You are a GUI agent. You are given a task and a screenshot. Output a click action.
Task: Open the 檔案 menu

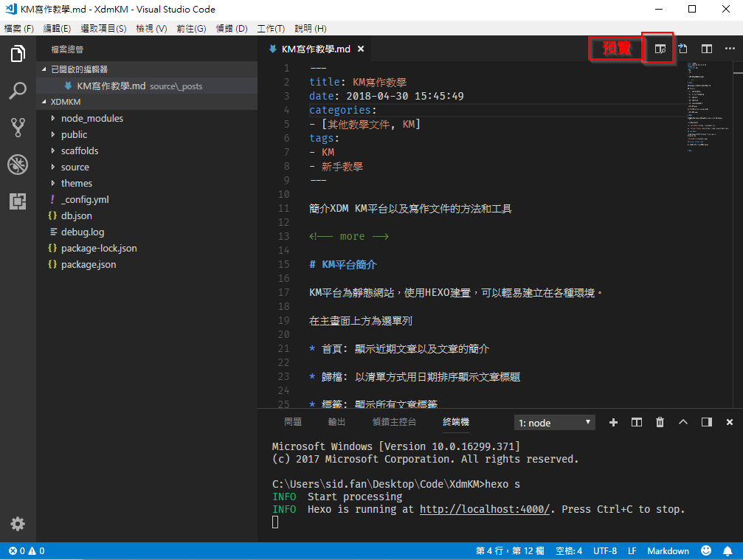tap(18, 29)
